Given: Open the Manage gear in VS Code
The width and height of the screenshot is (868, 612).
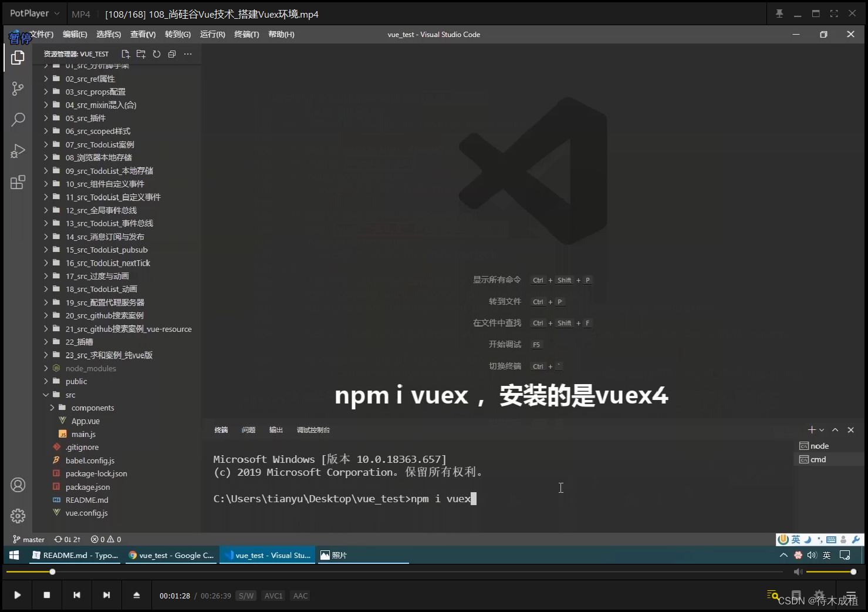Looking at the screenshot, I should coord(18,516).
